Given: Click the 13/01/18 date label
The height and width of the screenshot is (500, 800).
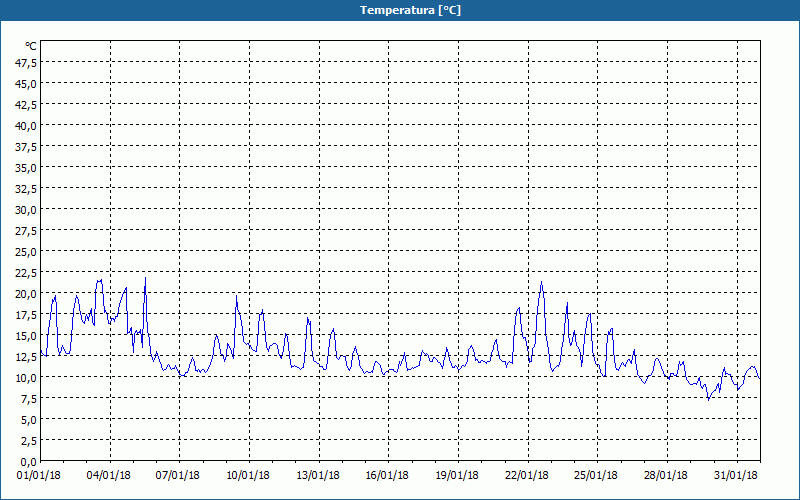Looking at the screenshot, I should [318, 476].
